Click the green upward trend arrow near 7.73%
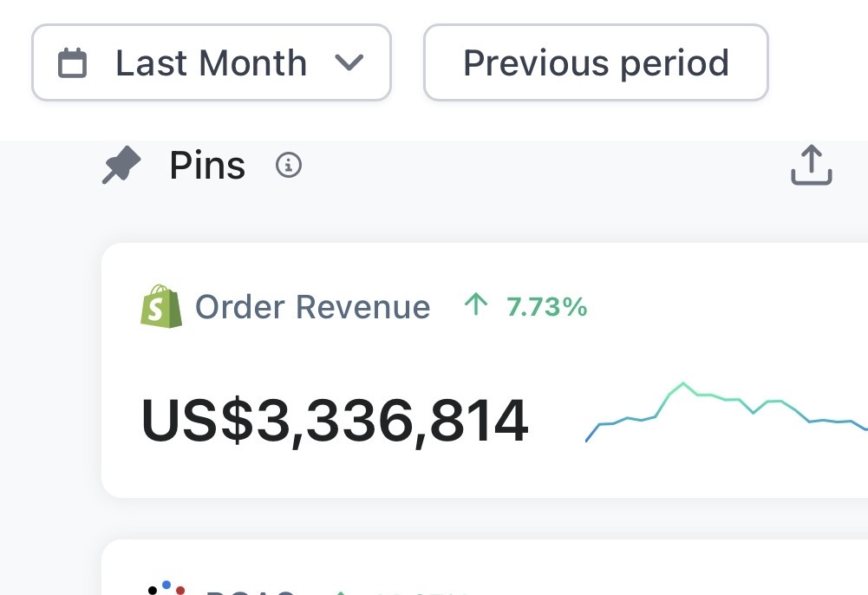The image size is (868, 595). (475, 305)
